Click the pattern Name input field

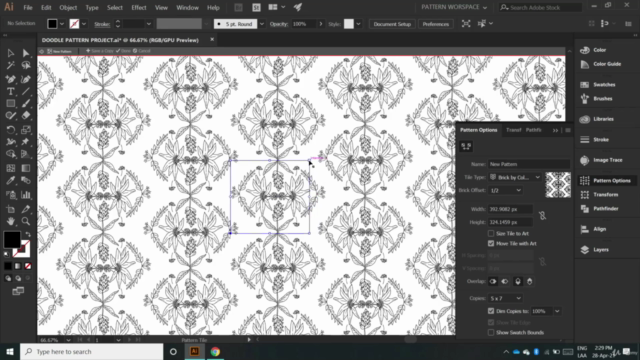click(529, 164)
